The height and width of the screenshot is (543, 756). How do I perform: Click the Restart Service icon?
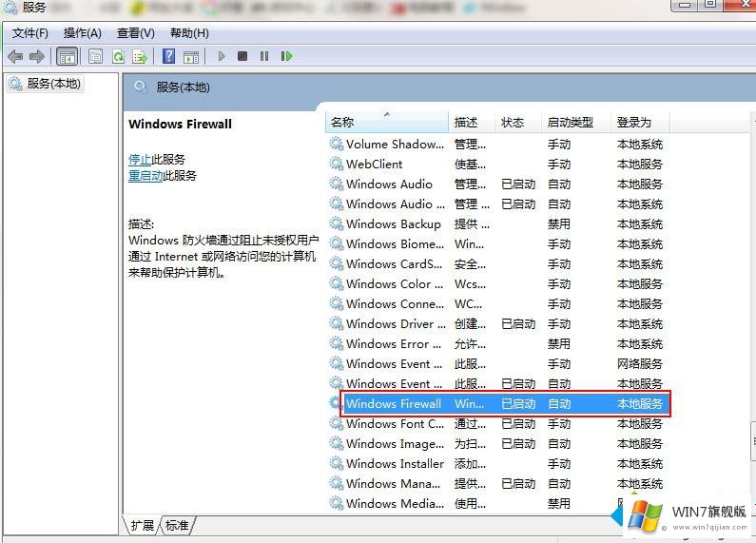pyautogui.click(x=286, y=56)
